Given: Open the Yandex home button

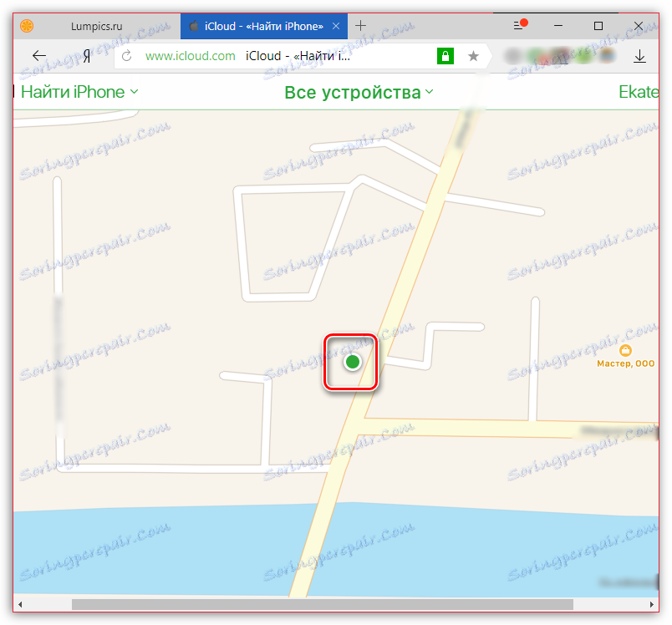Looking at the screenshot, I should point(86,56).
